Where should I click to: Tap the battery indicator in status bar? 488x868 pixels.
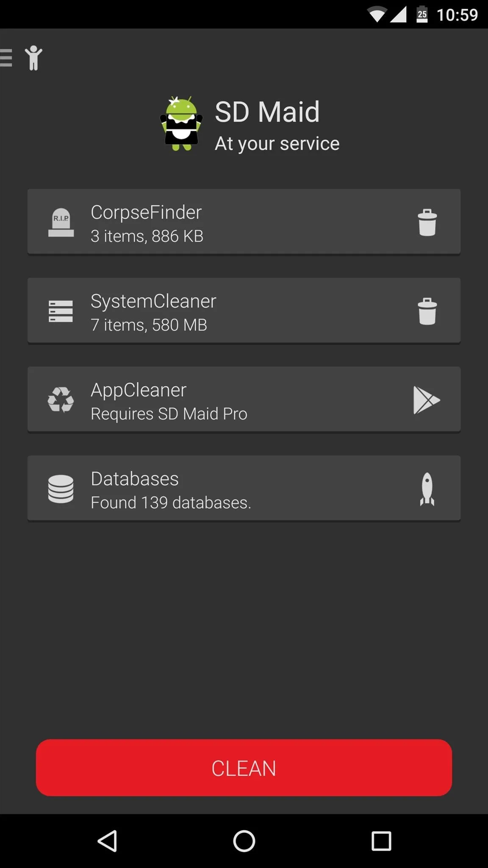[x=422, y=14]
